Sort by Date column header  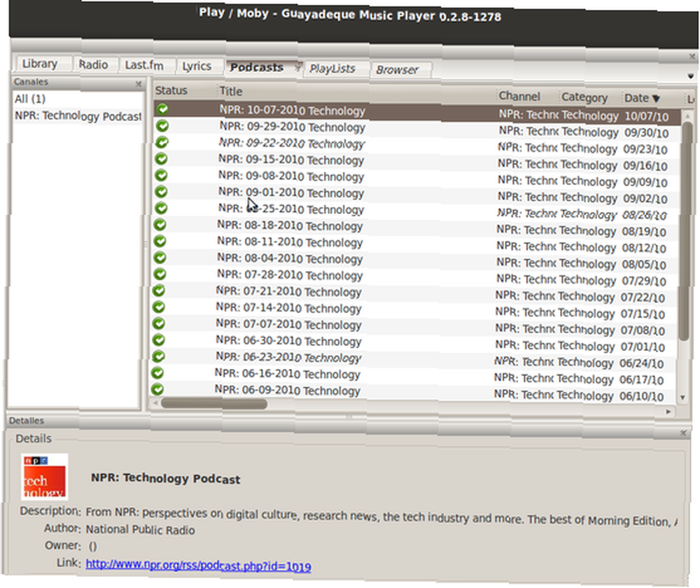pos(641,98)
